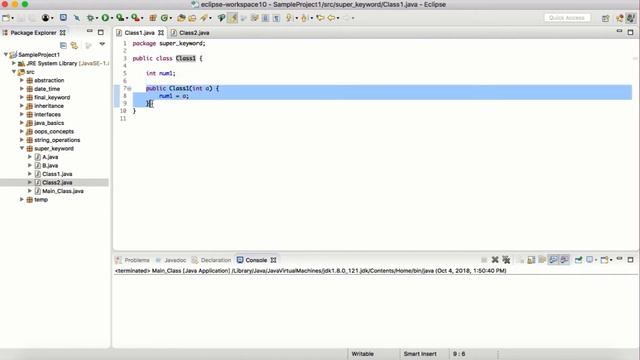Run the program with green Run button
The image size is (640, 360).
point(105,18)
